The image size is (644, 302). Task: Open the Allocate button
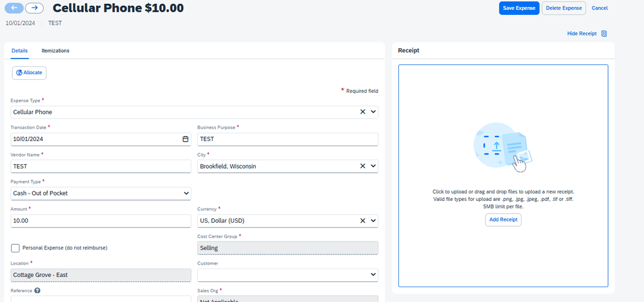tap(29, 73)
